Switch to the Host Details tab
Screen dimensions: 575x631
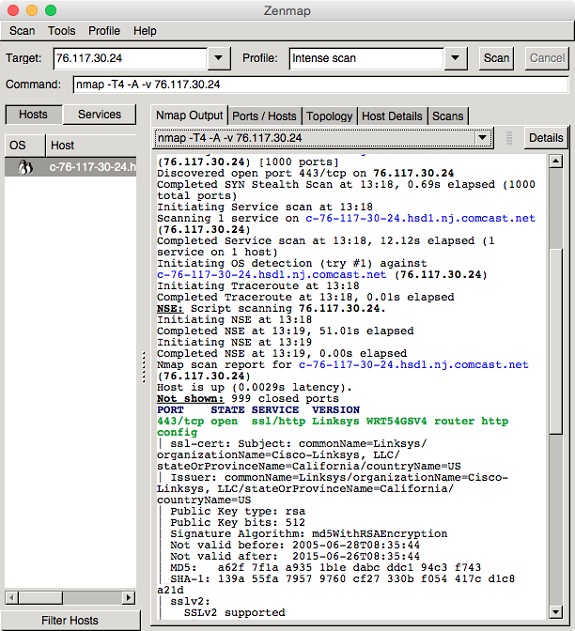(392, 116)
